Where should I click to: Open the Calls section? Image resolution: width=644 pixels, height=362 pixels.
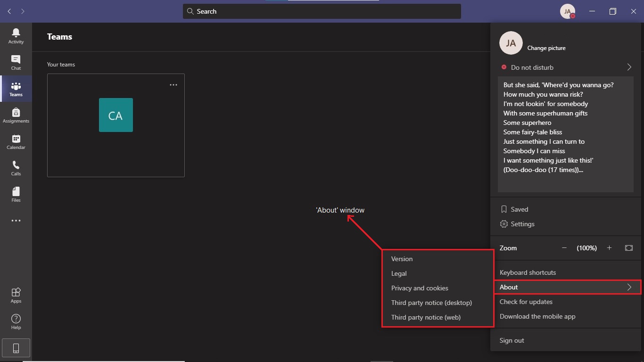(x=16, y=168)
